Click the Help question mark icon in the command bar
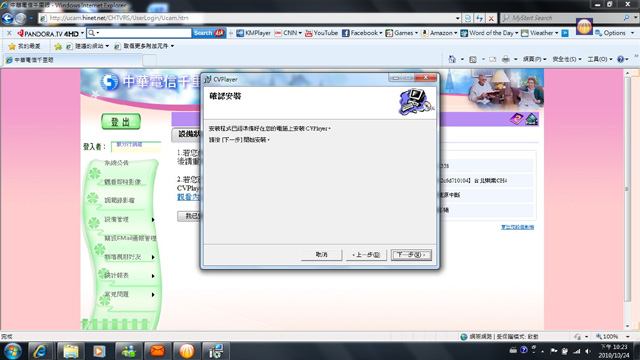The image size is (640, 360). 620,59
